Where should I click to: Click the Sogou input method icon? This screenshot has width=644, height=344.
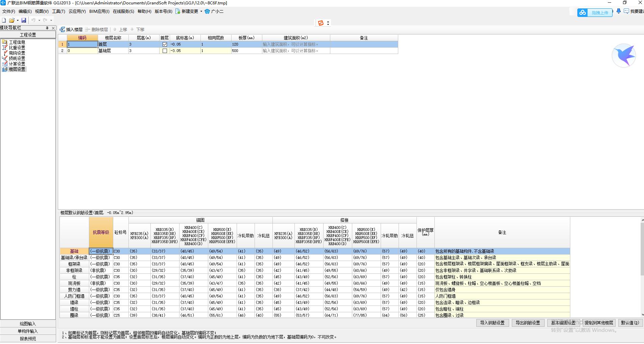[321, 23]
